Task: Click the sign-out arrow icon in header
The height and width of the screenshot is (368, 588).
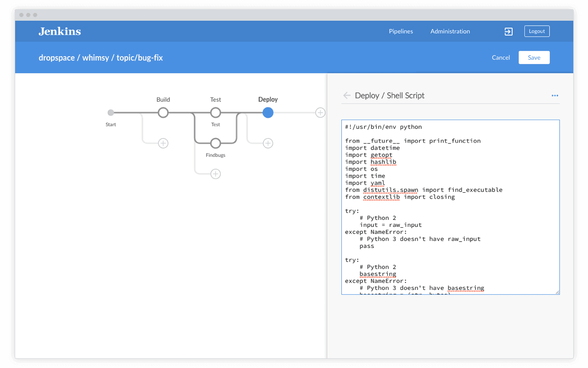Action: (508, 31)
